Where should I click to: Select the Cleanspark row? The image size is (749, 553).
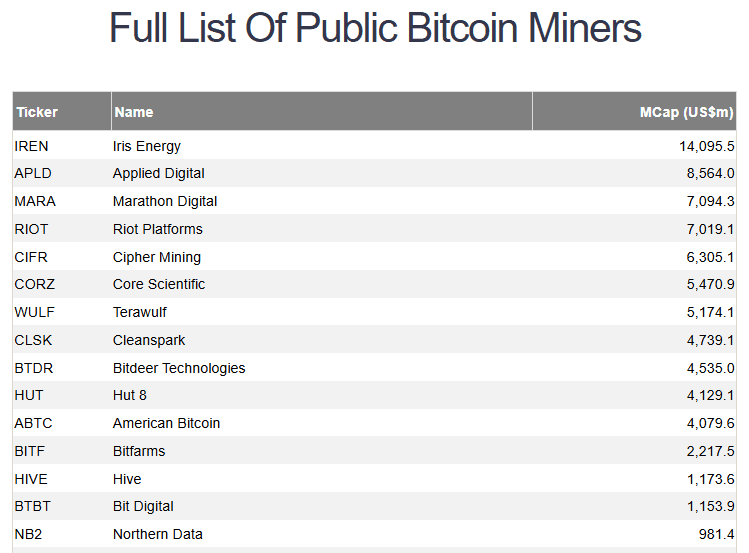point(149,340)
